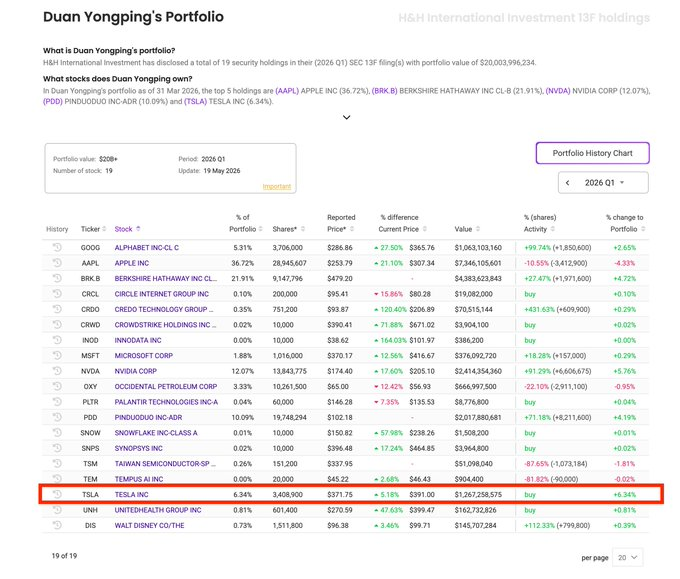
Task: Sort by Value column
Action: 467,229
